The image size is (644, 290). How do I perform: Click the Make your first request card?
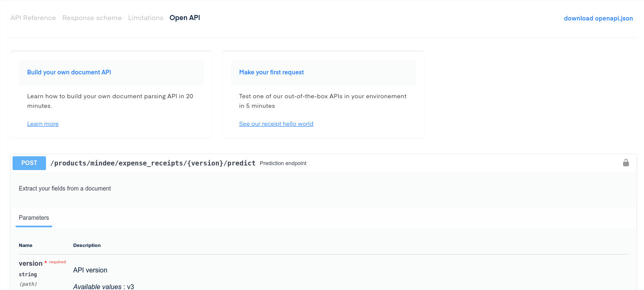[x=271, y=72]
